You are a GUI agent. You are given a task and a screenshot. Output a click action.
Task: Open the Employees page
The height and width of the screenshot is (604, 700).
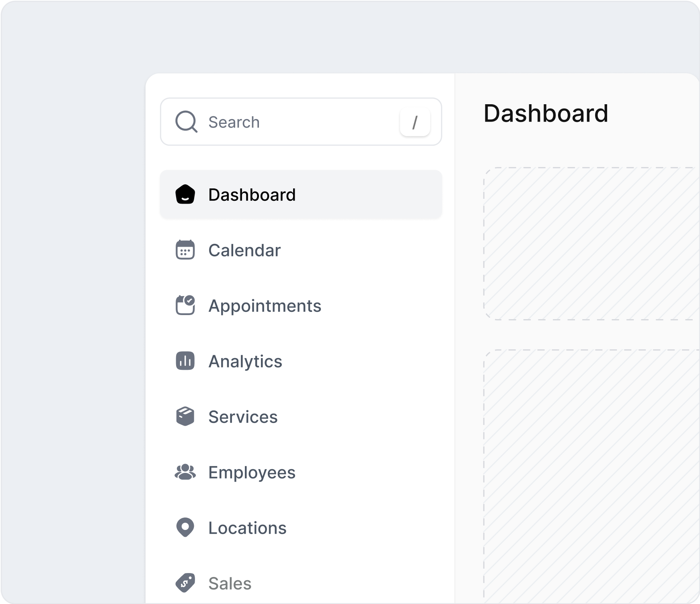click(252, 473)
